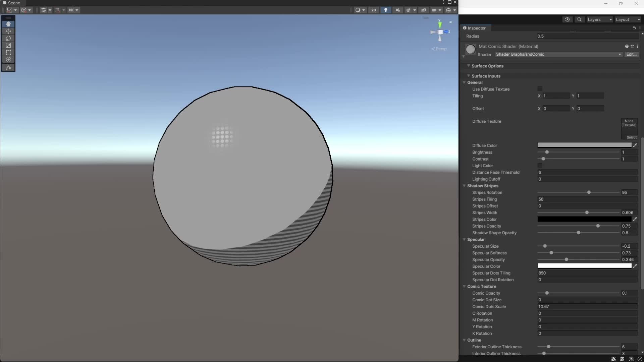Image resolution: width=644 pixels, height=362 pixels.
Task: Toggle 2D view mode
Action: [x=373, y=10]
